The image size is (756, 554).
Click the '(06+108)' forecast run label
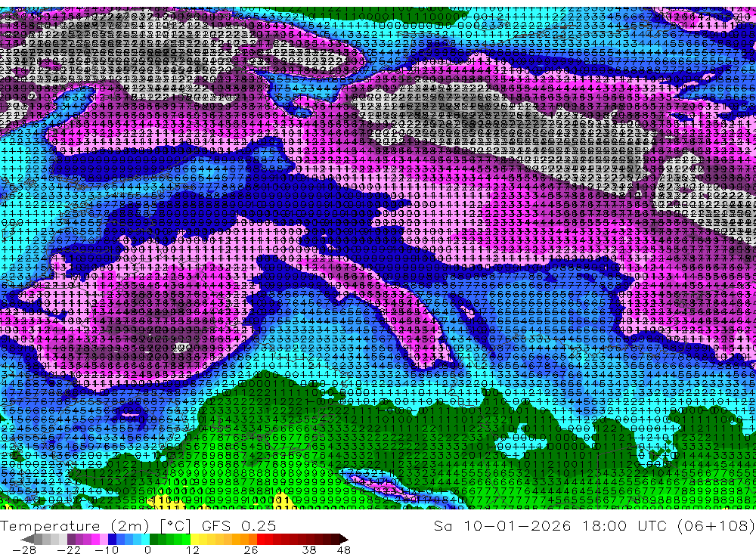[x=716, y=525]
